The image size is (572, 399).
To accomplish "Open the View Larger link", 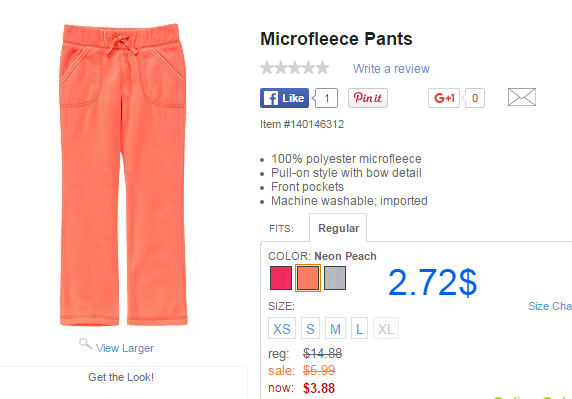I will point(125,348).
